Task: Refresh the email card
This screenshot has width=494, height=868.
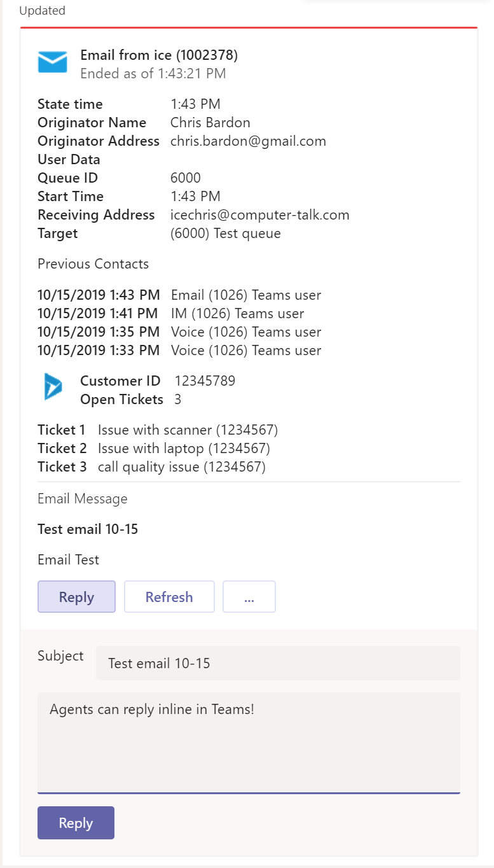Action: 169,597
